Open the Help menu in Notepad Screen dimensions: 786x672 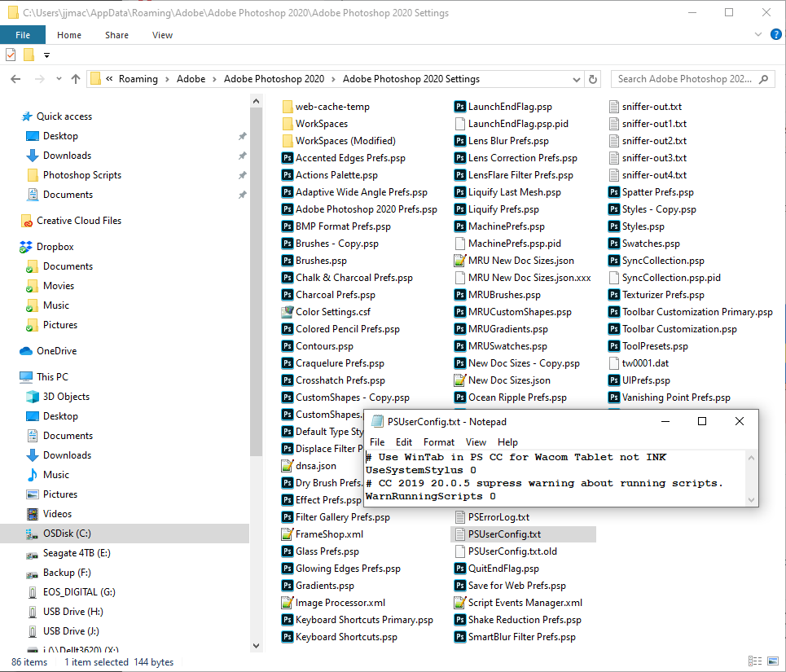point(507,442)
